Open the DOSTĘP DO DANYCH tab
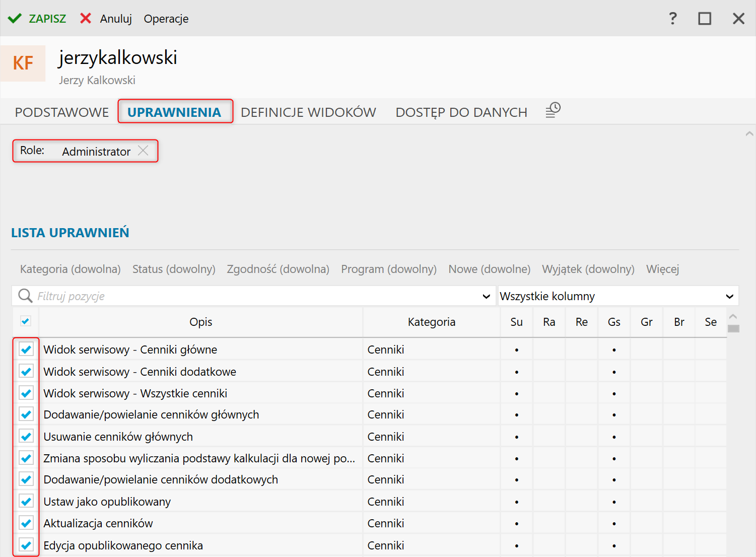This screenshot has width=756, height=557. [461, 112]
